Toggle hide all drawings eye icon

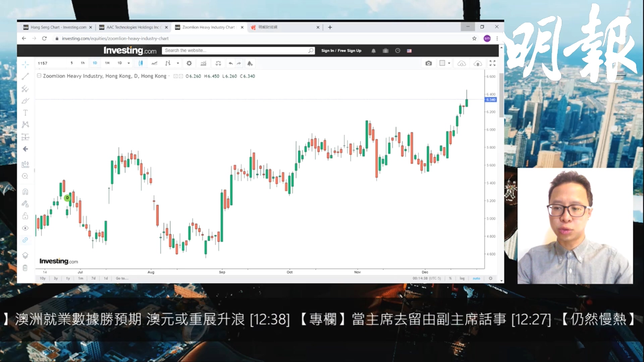pyautogui.click(x=25, y=228)
